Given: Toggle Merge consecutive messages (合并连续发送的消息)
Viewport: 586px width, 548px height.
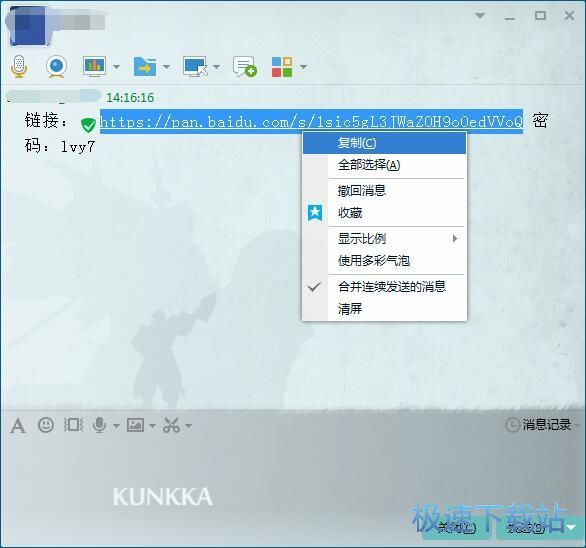Looking at the screenshot, I should click(384, 287).
